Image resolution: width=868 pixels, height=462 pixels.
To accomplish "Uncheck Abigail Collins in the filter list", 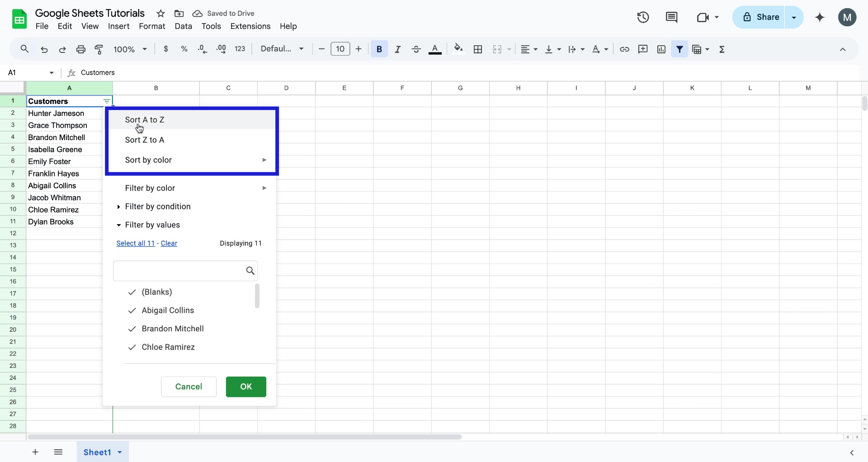I will tap(131, 311).
